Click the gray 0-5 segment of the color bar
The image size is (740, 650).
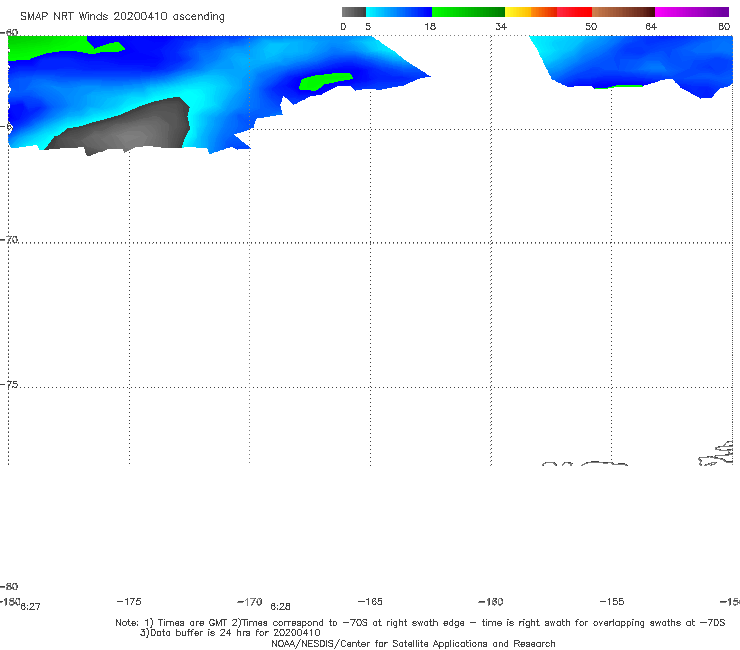[x=353, y=12]
